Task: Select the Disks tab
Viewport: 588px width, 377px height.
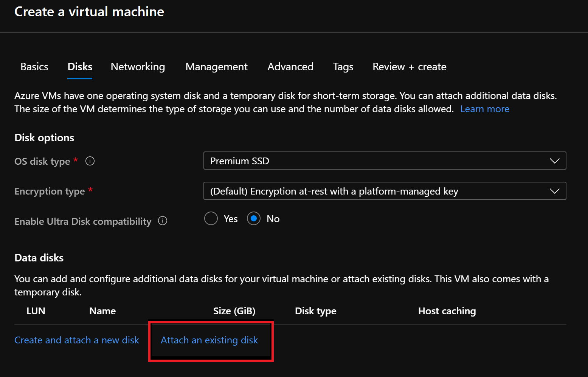Action: click(80, 67)
